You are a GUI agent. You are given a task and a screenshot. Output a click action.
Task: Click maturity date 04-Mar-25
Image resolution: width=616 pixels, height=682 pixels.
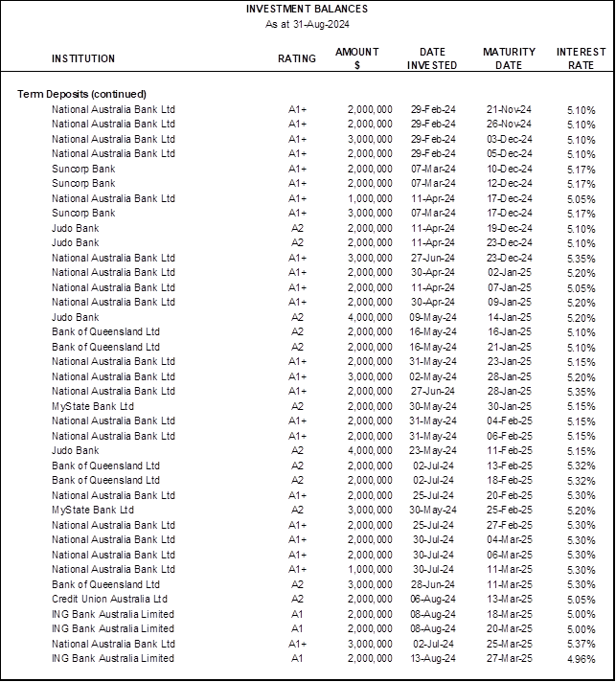click(509, 540)
